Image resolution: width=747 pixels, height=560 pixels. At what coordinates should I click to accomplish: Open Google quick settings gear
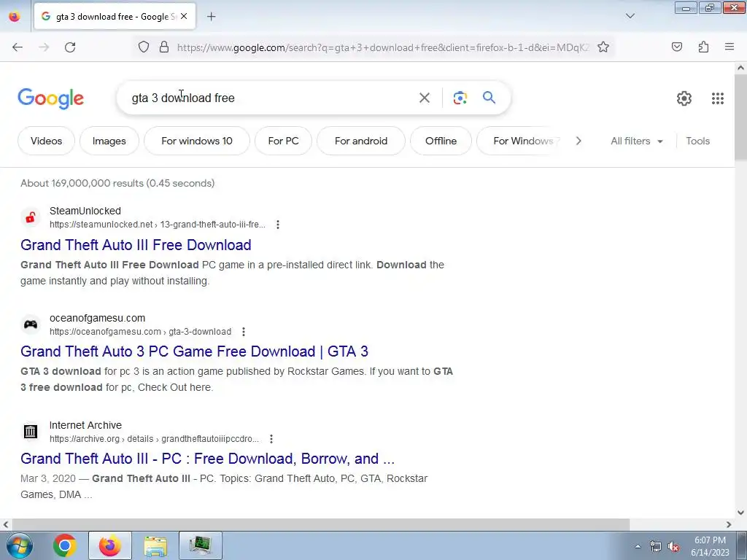point(684,98)
